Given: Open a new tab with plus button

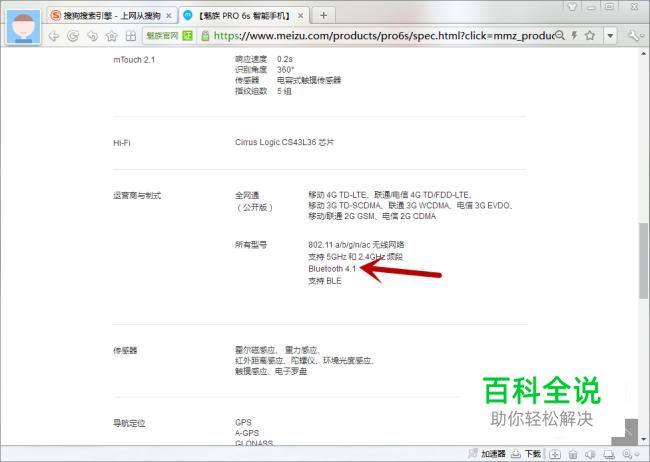Looking at the screenshot, I should point(324,15).
